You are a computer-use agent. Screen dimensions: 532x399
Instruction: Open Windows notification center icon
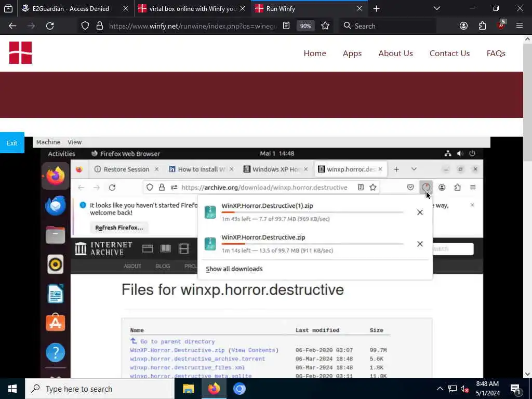coord(515,389)
